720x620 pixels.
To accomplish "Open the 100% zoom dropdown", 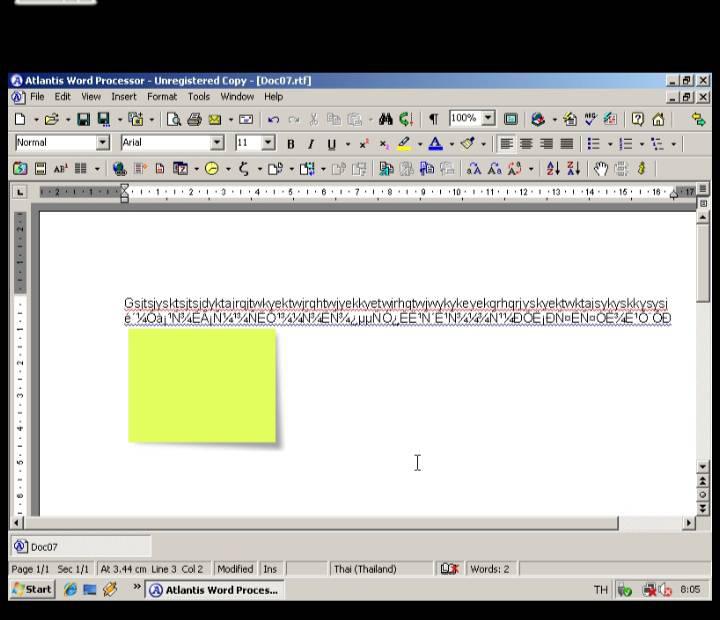I will [489, 118].
